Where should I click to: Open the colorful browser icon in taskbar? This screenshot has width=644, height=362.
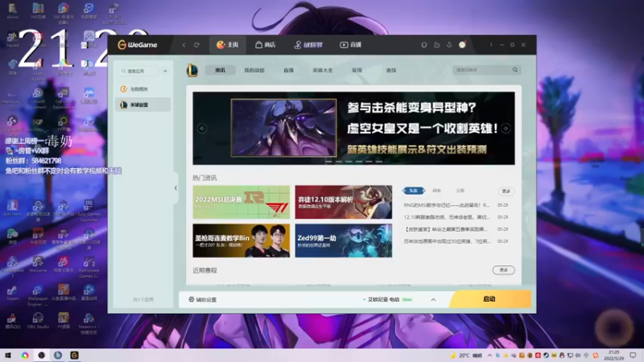pos(25,356)
